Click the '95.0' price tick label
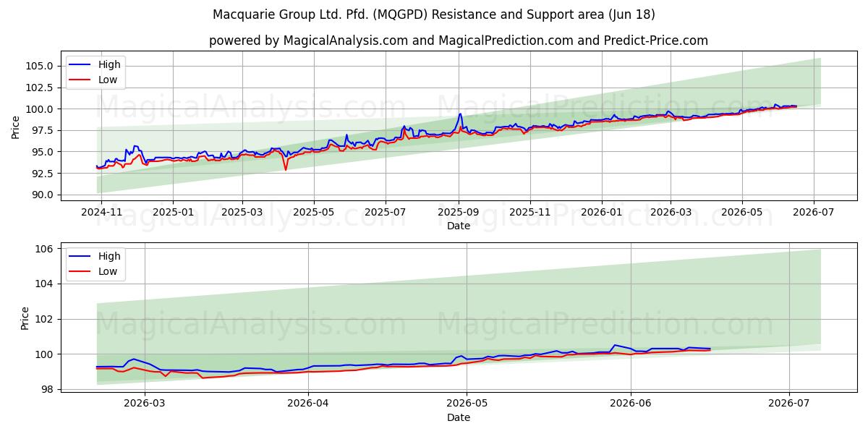This screenshot has height=434, width=868. (x=43, y=152)
